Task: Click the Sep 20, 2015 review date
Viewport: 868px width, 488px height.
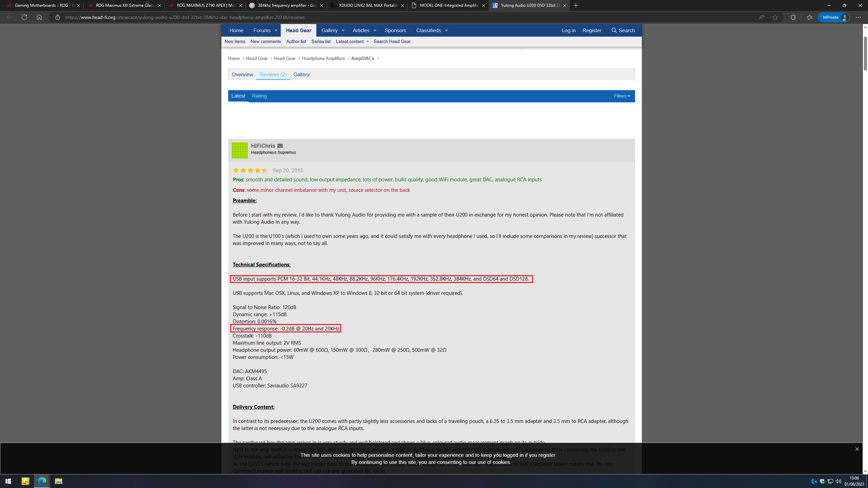Action: point(288,170)
